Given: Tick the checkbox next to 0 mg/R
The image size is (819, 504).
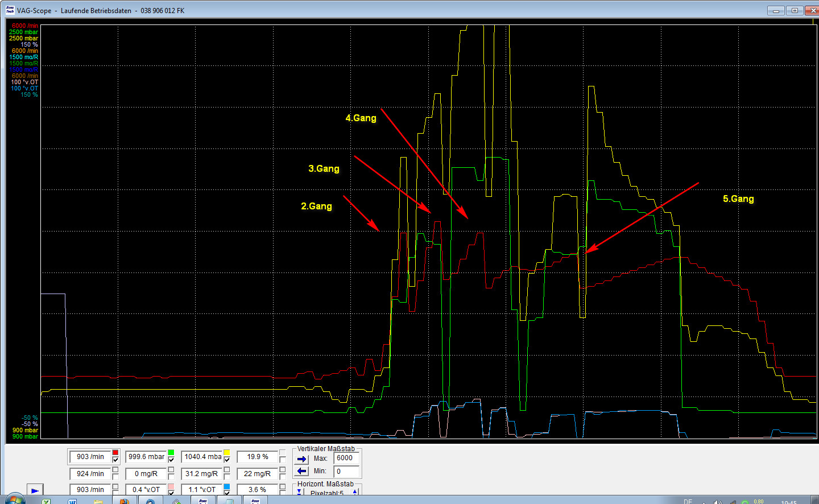Looking at the screenshot, I should click(x=171, y=477).
